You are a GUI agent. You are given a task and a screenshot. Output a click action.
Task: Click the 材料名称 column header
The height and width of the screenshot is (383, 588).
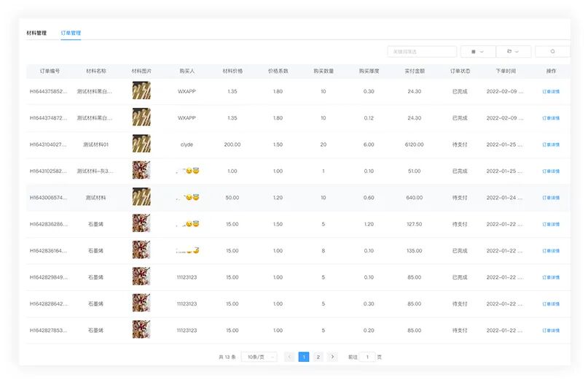click(x=96, y=71)
